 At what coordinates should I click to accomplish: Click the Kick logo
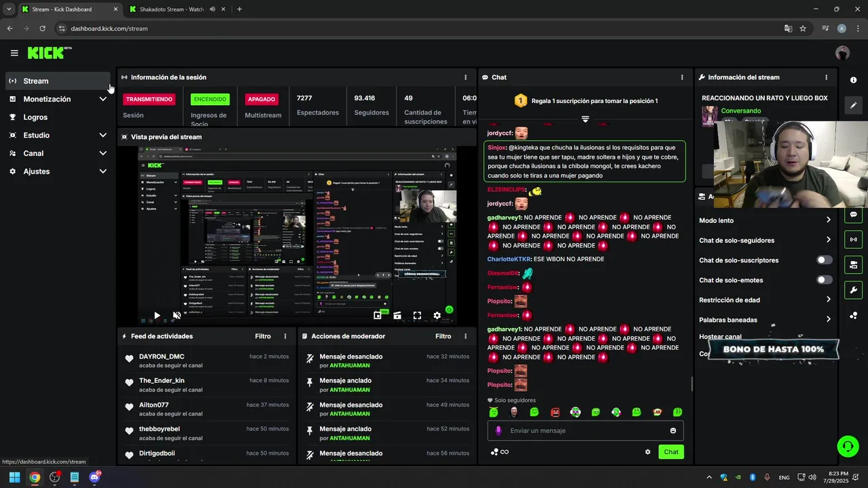(50, 53)
